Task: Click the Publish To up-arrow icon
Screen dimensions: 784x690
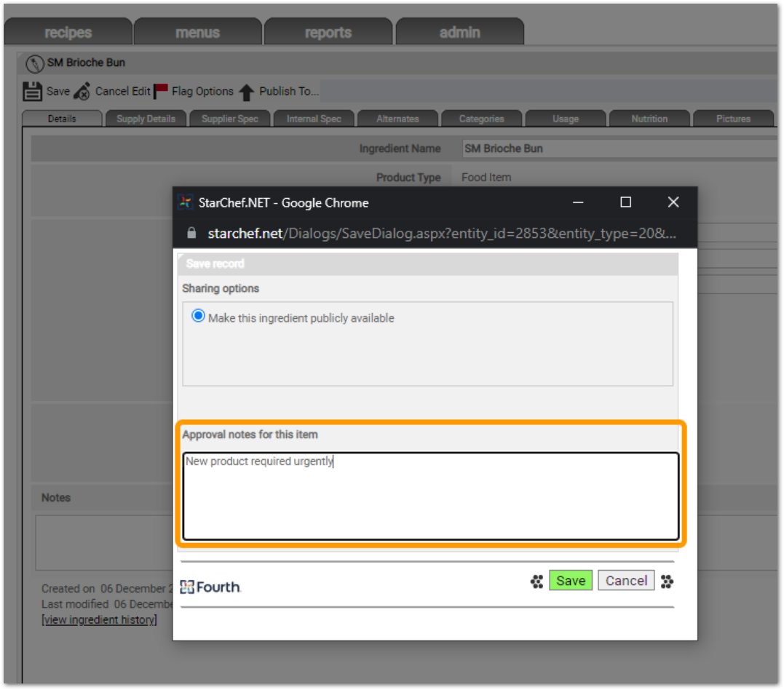Action: point(247,92)
